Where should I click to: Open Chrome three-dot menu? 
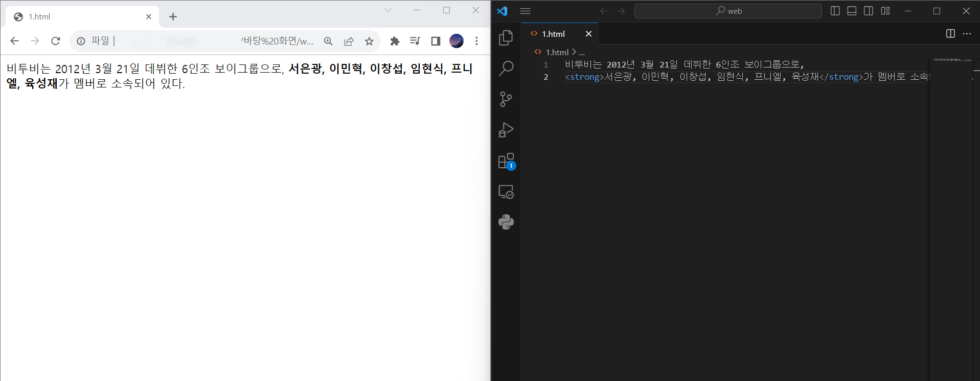click(x=476, y=41)
